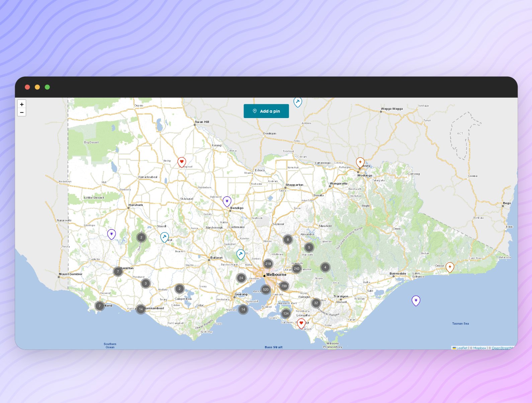Select the orange lightning pin near Albury
Image resolution: width=532 pixels, height=403 pixels.
tap(360, 162)
